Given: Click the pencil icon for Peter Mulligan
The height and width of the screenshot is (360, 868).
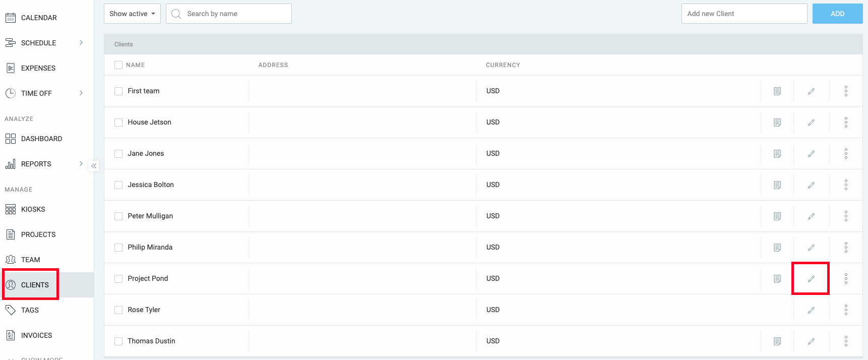Looking at the screenshot, I should (x=811, y=216).
